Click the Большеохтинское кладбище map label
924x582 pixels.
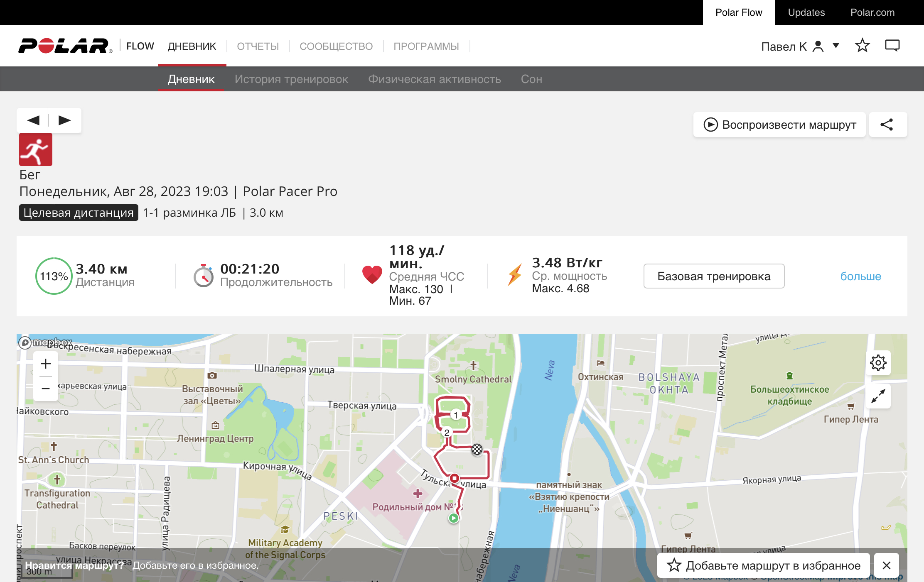click(x=789, y=395)
